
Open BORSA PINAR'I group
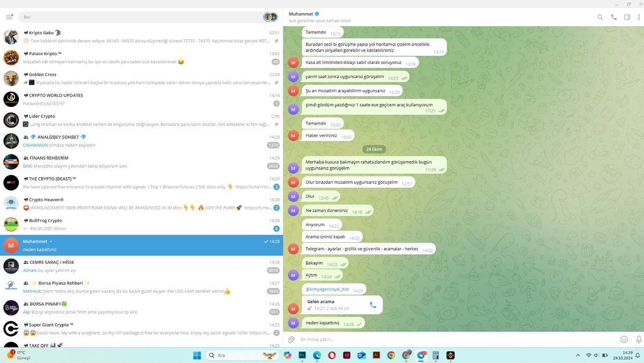point(142,308)
